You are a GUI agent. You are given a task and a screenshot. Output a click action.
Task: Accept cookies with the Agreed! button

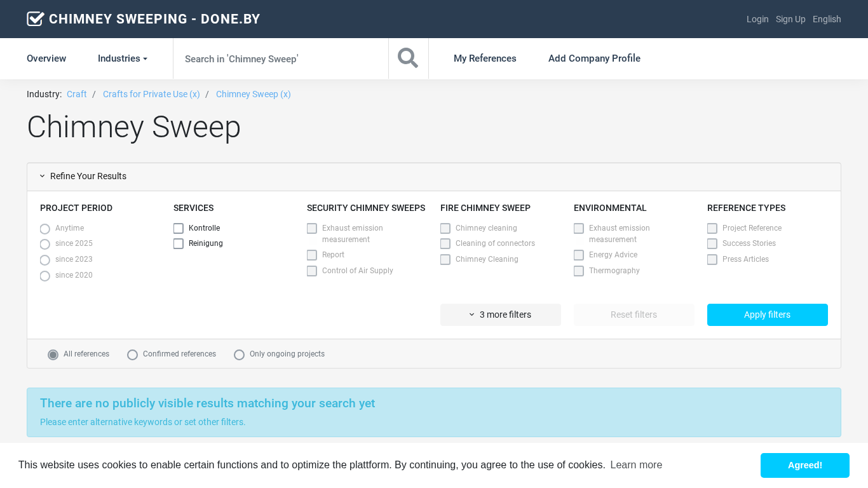click(804, 465)
